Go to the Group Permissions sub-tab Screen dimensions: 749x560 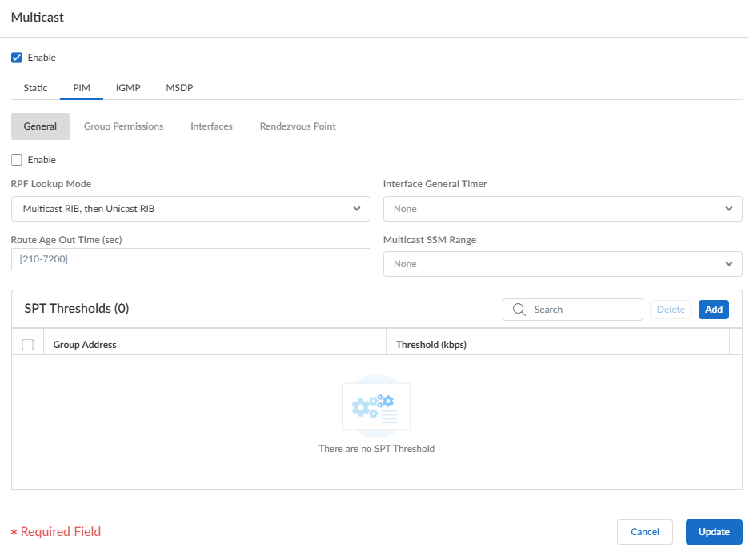click(123, 126)
